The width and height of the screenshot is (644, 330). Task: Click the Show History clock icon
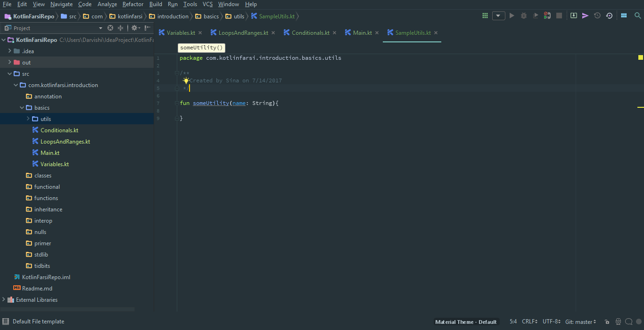click(597, 16)
